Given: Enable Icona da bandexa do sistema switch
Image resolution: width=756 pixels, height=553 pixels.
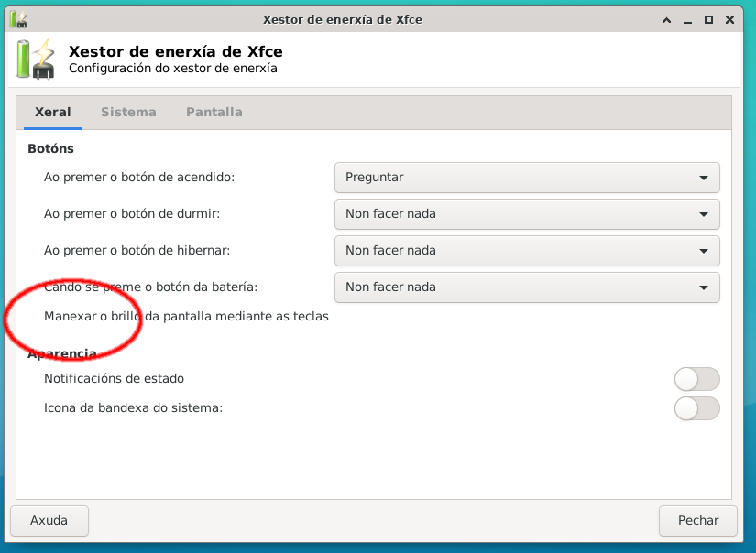Looking at the screenshot, I should [x=696, y=408].
